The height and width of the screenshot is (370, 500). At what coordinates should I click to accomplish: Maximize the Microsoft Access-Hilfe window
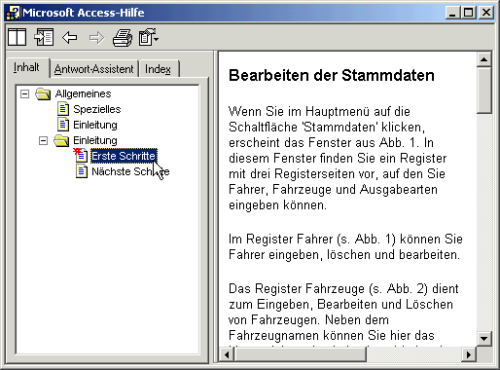point(468,13)
